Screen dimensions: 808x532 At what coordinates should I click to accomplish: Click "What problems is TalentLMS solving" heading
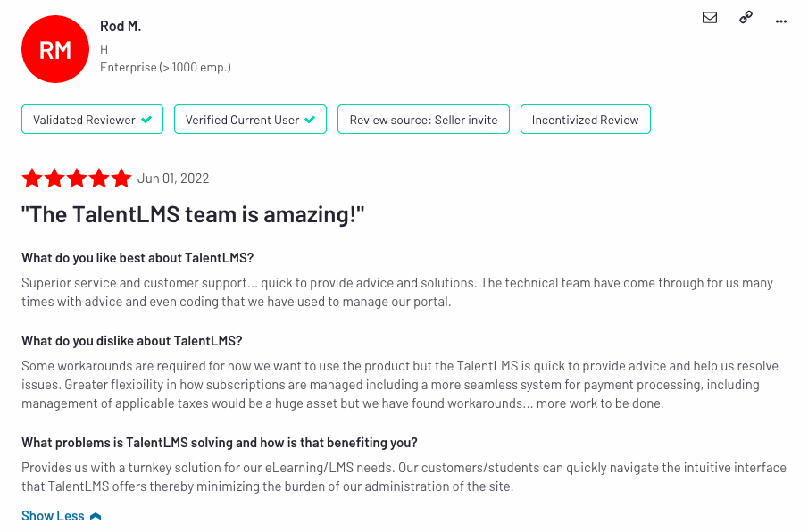(x=220, y=443)
